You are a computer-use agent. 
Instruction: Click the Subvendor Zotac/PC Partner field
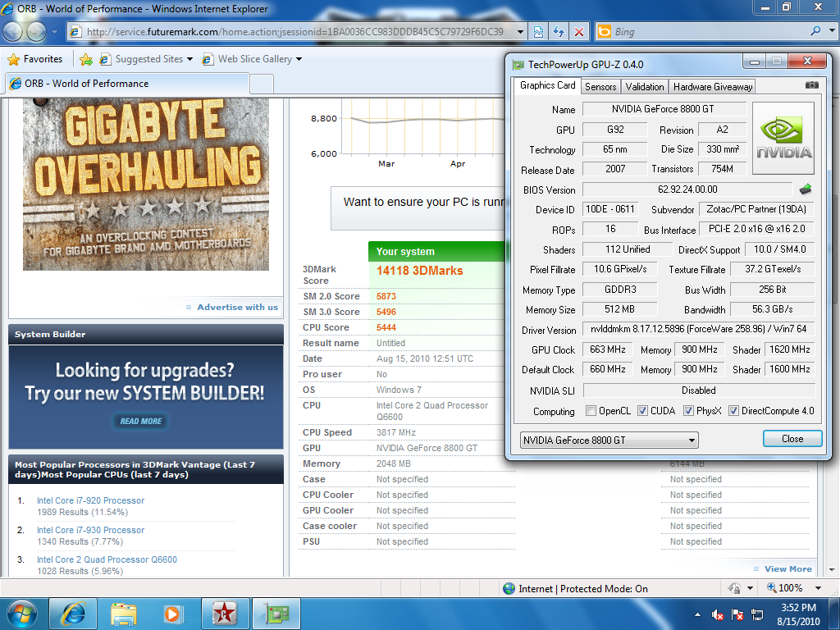pos(756,209)
